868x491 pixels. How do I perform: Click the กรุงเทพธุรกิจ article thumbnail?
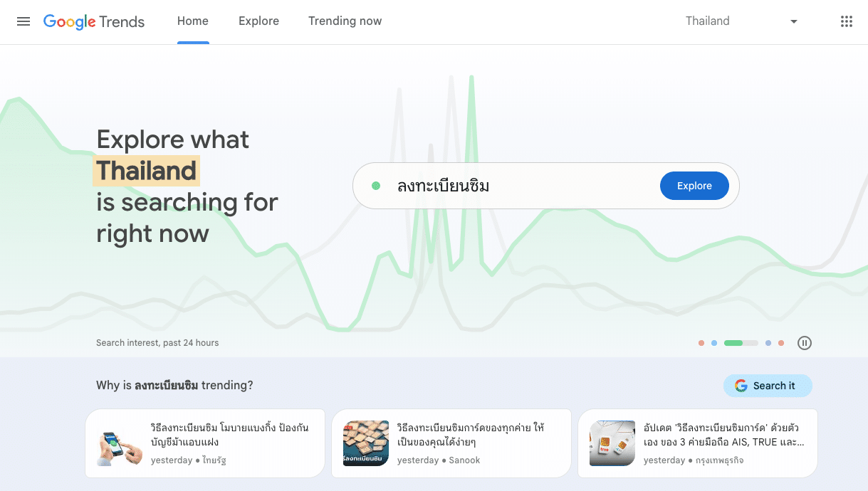tap(612, 443)
